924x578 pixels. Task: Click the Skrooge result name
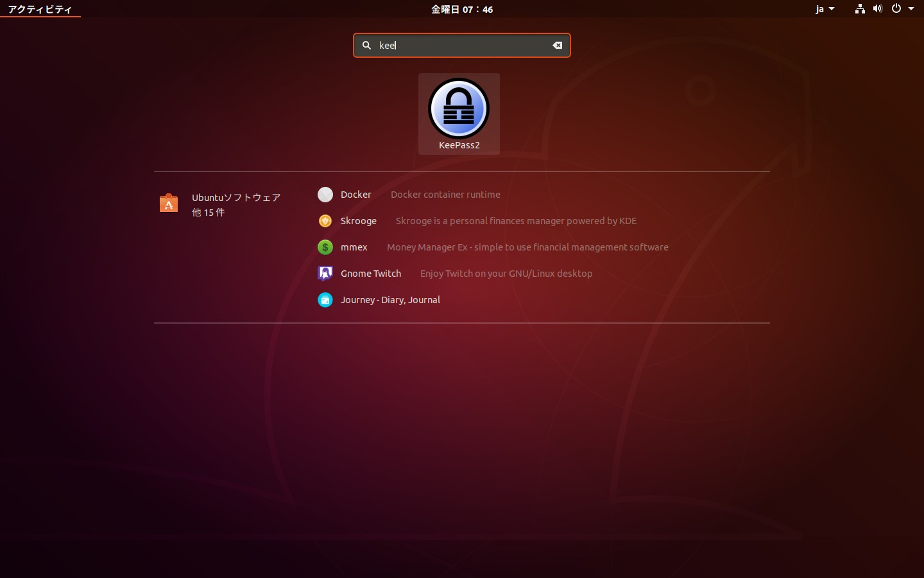click(359, 221)
